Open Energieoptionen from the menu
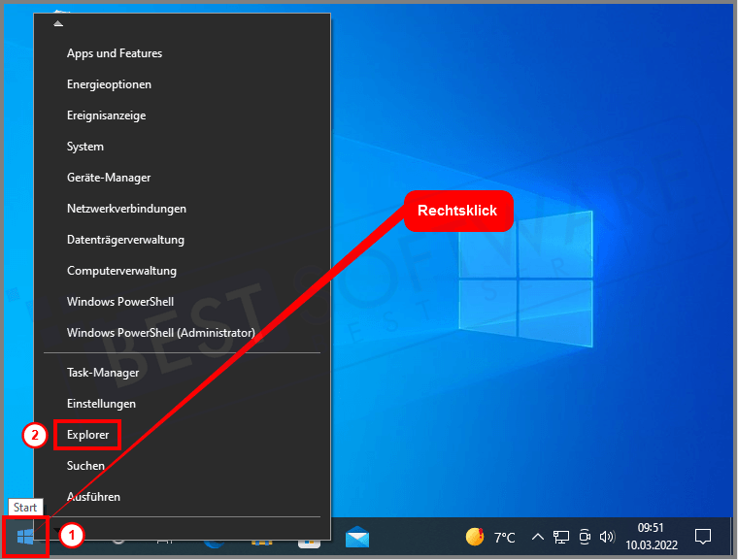Screen dimensions: 738x560 pos(109,84)
